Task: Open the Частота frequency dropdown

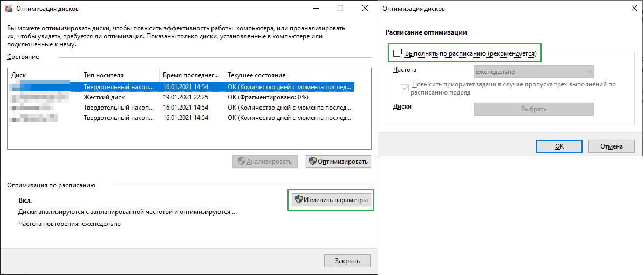Action: coord(533,72)
